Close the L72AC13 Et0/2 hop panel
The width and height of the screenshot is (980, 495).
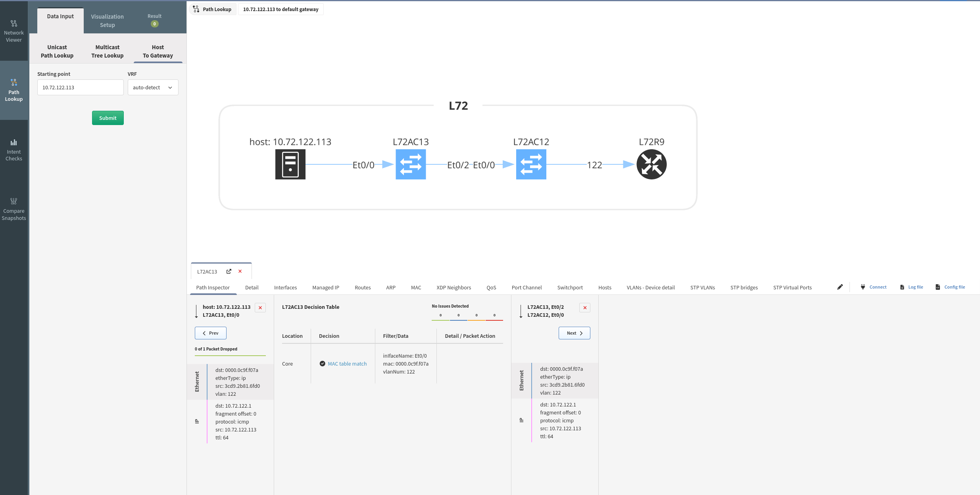pos(585,308)
